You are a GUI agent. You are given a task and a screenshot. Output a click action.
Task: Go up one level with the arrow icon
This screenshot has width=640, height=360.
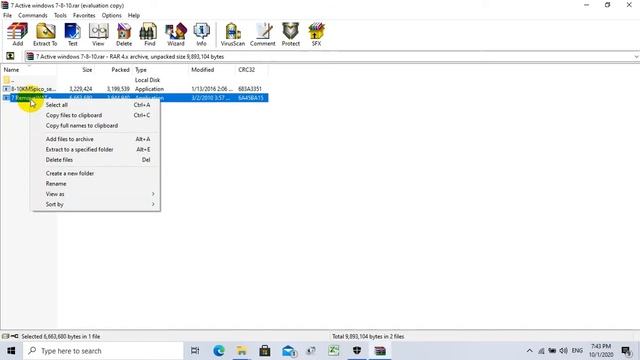10,56
